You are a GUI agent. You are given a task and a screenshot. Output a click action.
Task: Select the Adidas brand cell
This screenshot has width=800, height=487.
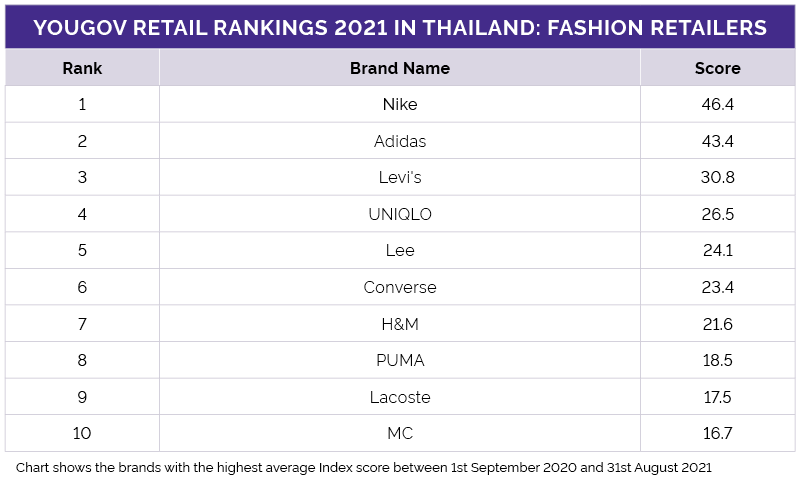point(399,141)
